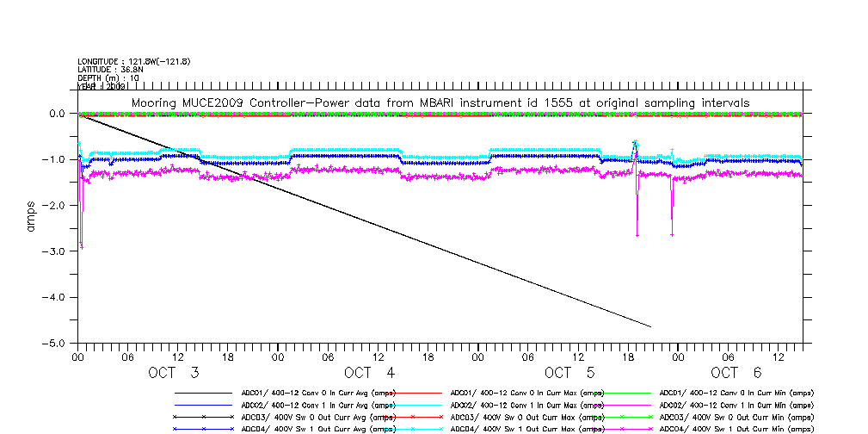The width and height of the screenshot is (868, 434).
Task: Click the ADC02 Conv 1 Curr Max legend label
Action: click(x=527, y=405)
